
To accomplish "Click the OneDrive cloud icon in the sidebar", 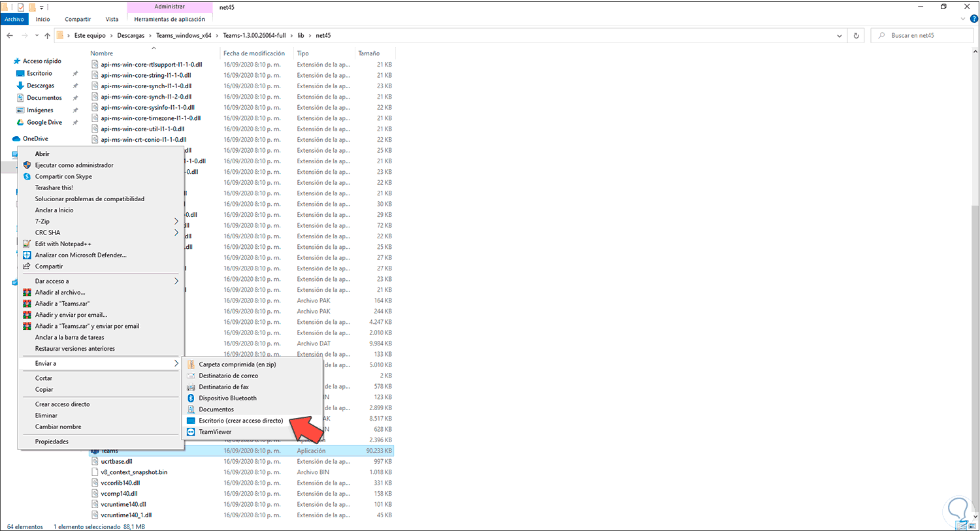I will (x=17, y=138).
